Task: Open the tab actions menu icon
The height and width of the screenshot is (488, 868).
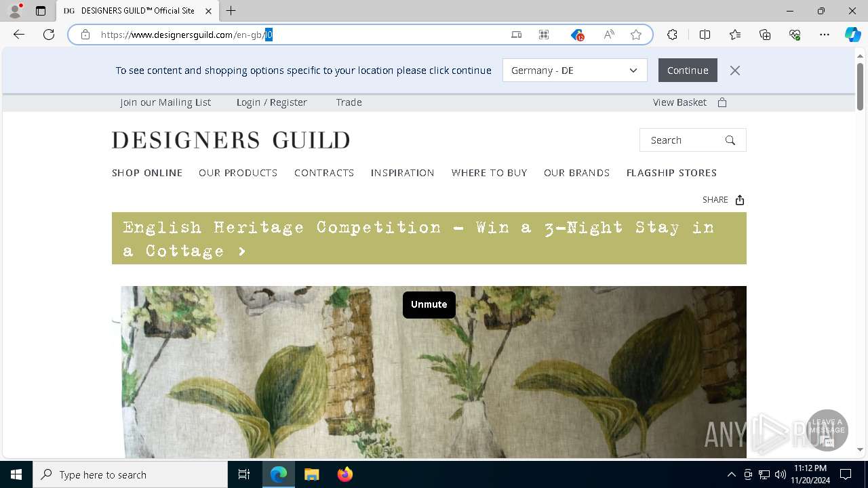Action: 41,11
